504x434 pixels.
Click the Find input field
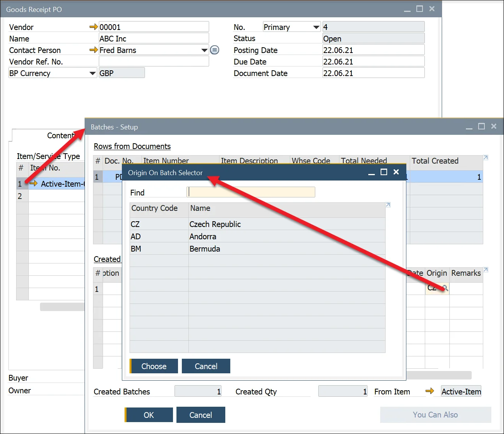click(251, 192)
